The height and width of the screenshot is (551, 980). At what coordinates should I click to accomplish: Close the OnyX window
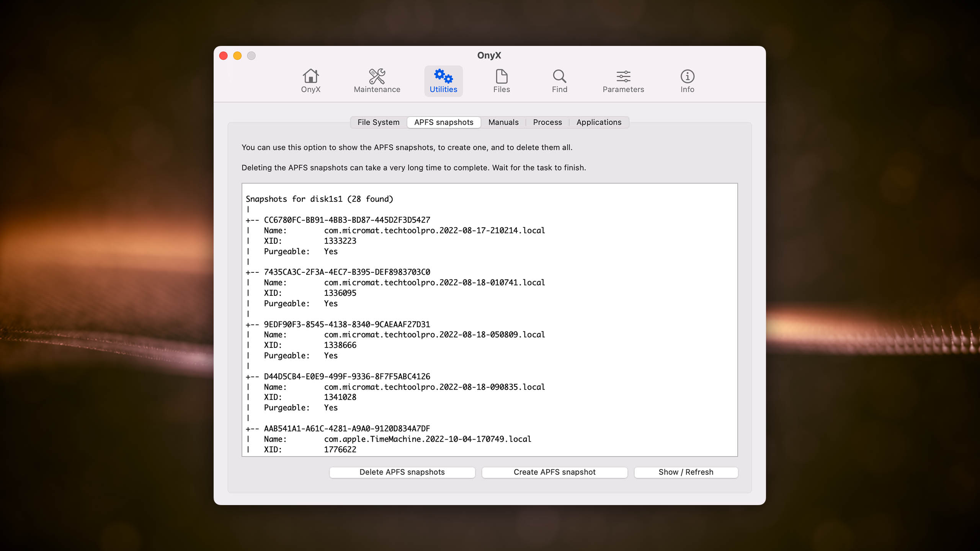coord(224,56)
